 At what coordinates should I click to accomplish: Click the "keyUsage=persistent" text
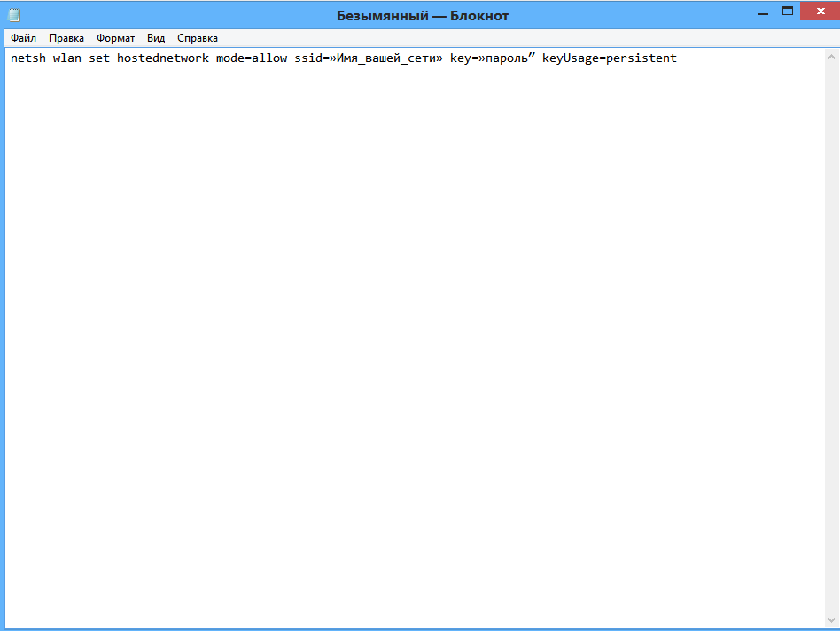click(610, 58)
